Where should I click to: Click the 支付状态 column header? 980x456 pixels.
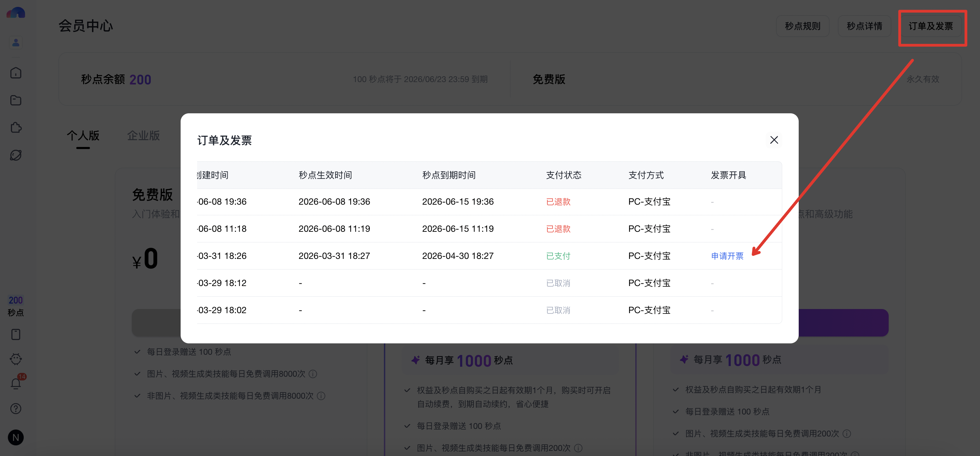point(564,175)
